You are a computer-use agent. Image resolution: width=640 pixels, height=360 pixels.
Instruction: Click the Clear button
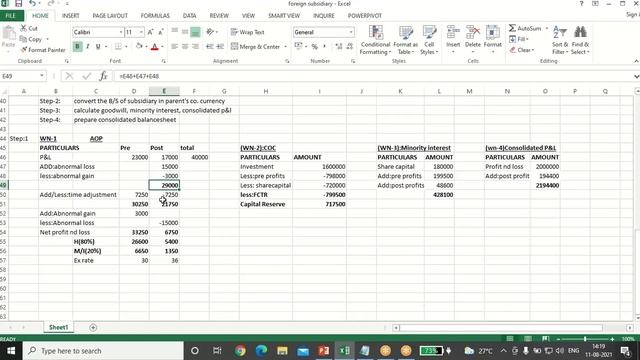522,50
